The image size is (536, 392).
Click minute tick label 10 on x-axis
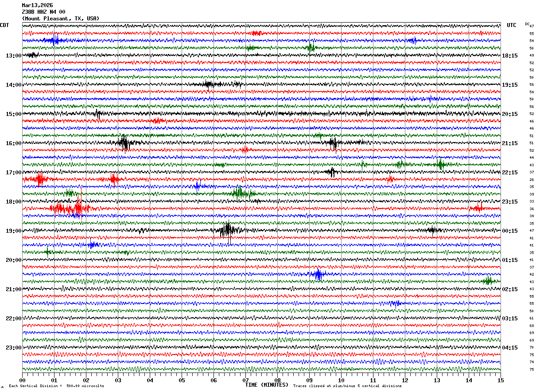tap(341, 380)
